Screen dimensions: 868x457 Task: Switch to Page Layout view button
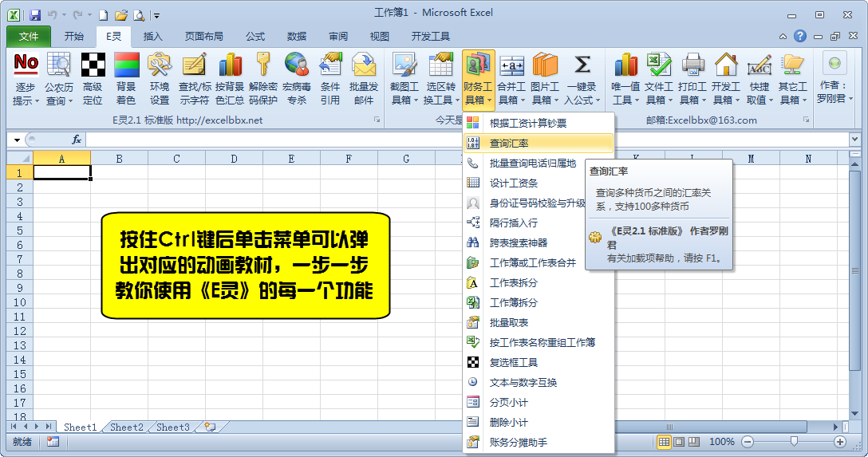coord(679,442)
